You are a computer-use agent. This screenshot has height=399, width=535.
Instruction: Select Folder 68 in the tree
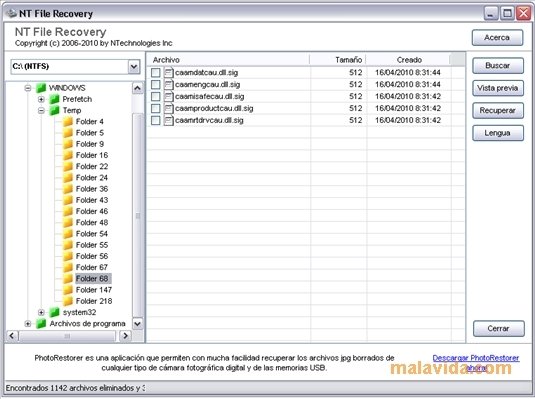click(x=92, y=279)
